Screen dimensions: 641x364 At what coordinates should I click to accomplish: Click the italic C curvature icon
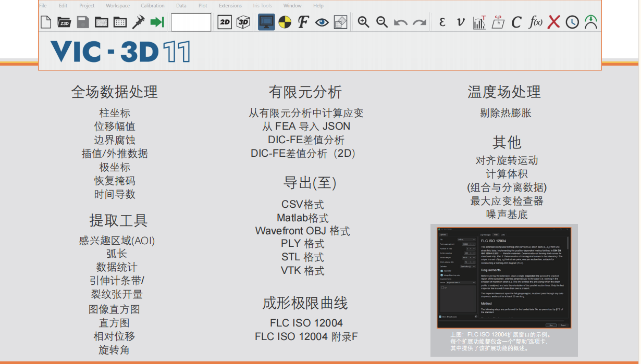pos(516,22)
